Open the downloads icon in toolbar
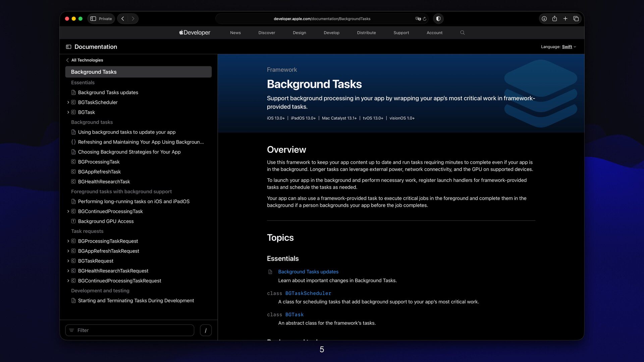 [544, 19]
